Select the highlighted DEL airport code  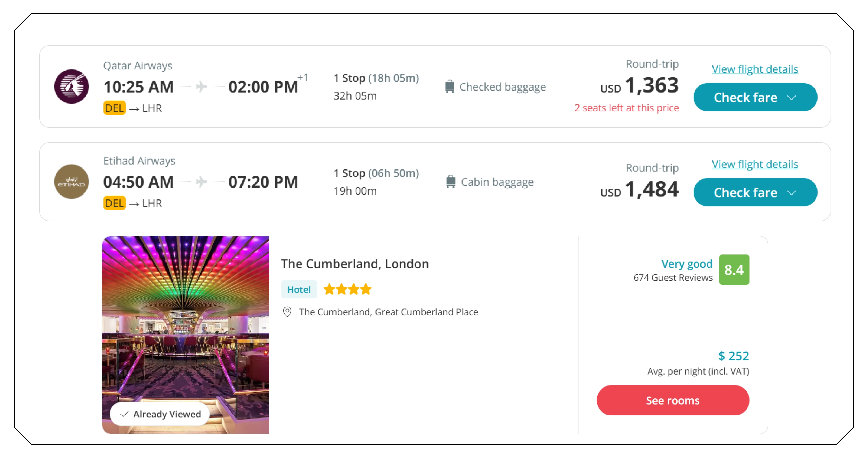coord(114,108)
